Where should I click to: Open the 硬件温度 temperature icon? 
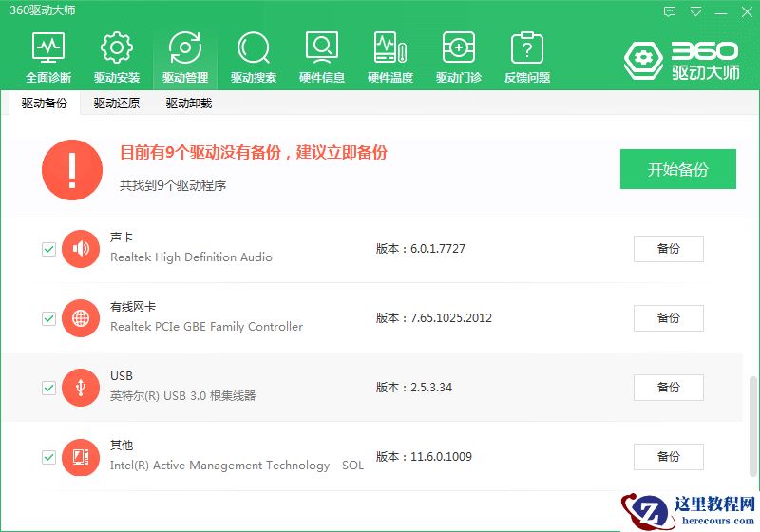pyautogui.click(x=390, y=57)
